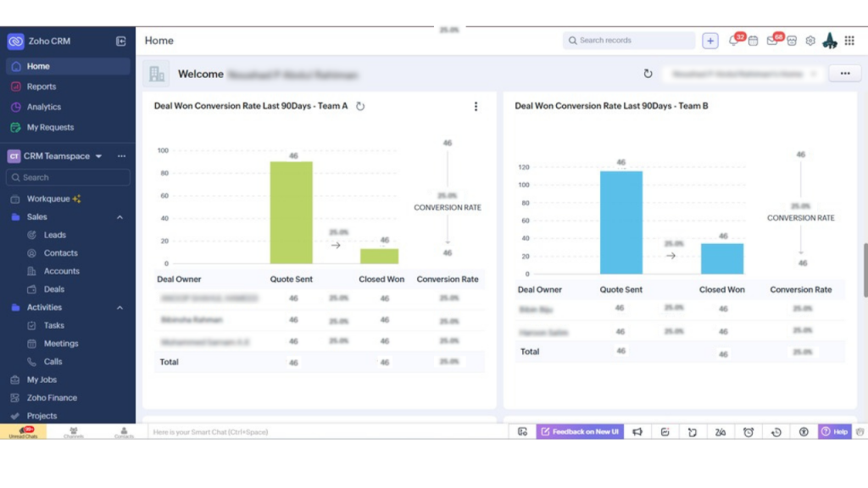Image resolution: width=868 pixels, height=488 pixels.
Task: Open the calendar icon in top bar
Action: click(x=753, y=41)
